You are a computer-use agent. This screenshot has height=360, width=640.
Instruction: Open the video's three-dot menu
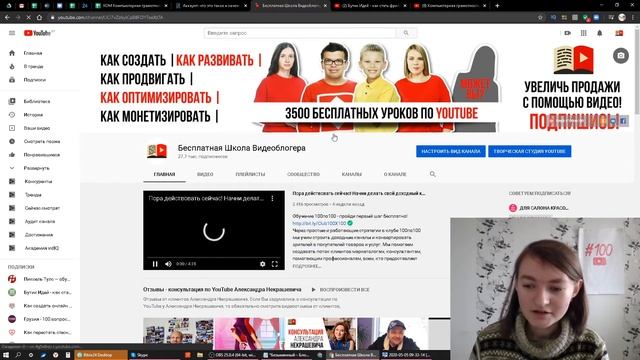coord(272,198)
